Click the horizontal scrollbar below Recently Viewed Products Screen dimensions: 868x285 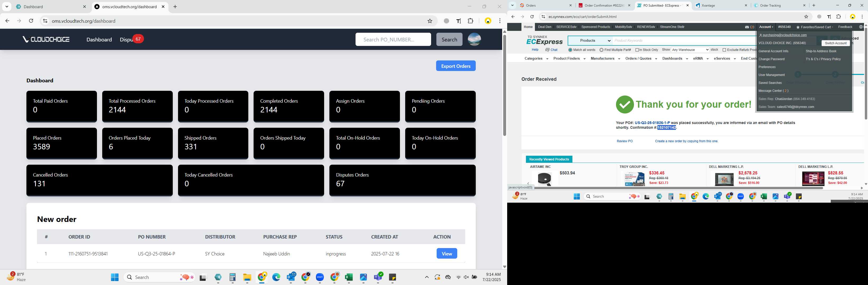[678, 188]
